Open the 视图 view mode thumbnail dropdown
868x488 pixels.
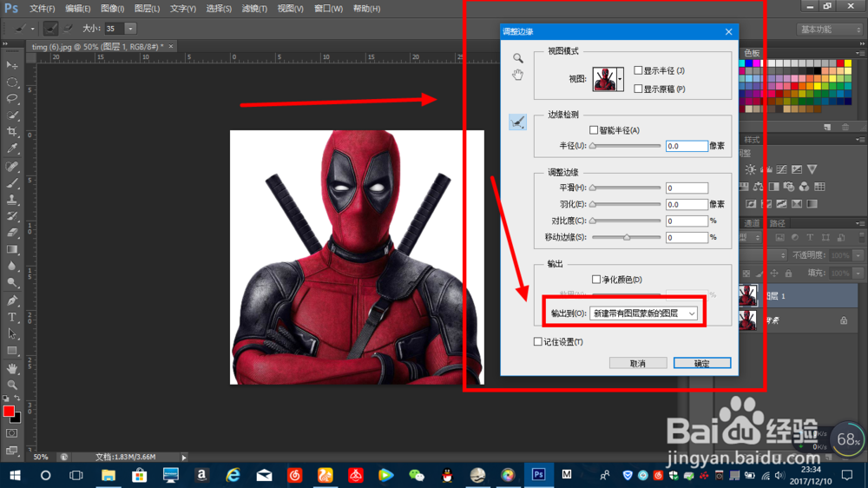coord(620,79)
